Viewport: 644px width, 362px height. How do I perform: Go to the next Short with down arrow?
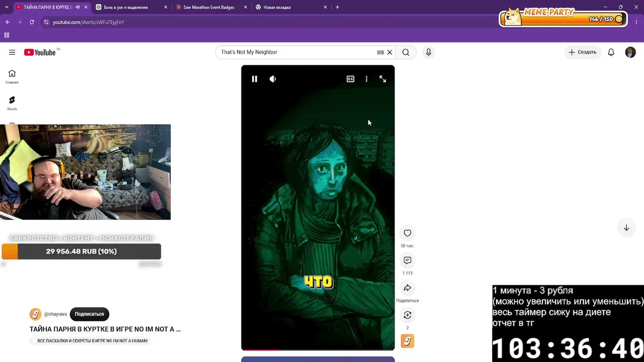coord(626,228)
